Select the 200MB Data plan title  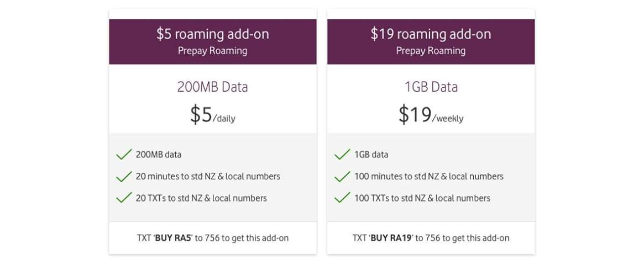click(212, 87)
